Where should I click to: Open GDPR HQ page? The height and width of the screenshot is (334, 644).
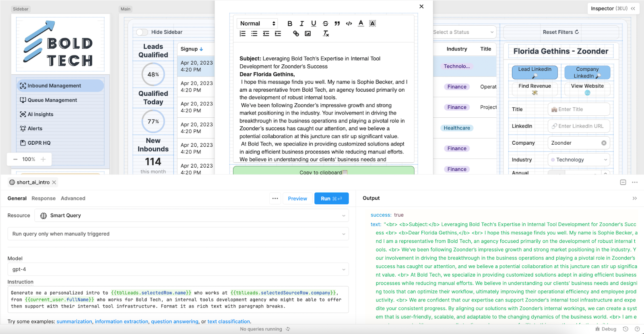[x=60, y=143]
